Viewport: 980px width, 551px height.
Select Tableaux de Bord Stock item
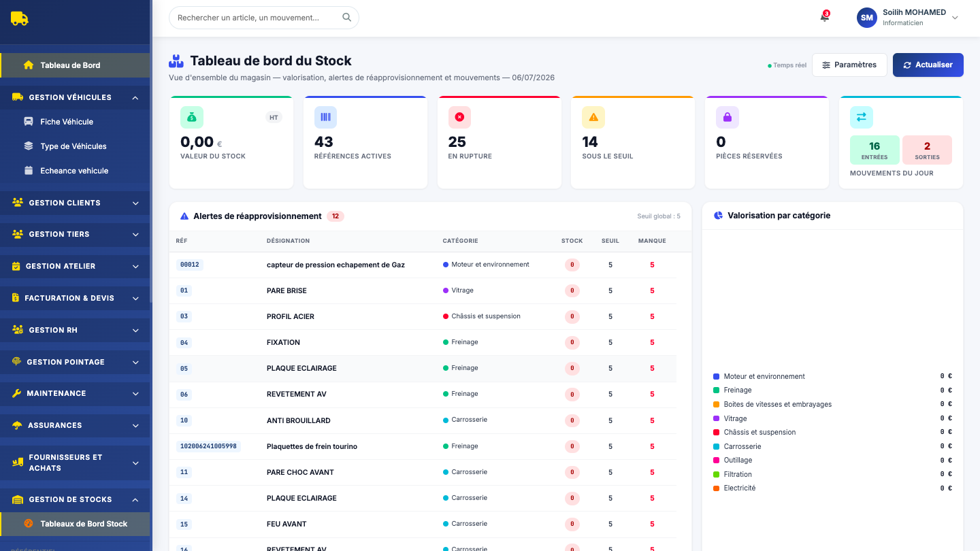(75, 524)
